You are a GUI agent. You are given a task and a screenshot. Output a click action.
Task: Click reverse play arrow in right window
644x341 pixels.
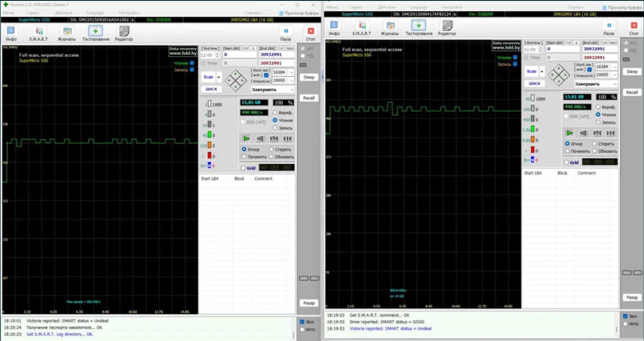pyautogui.click(x=583, y=133)
